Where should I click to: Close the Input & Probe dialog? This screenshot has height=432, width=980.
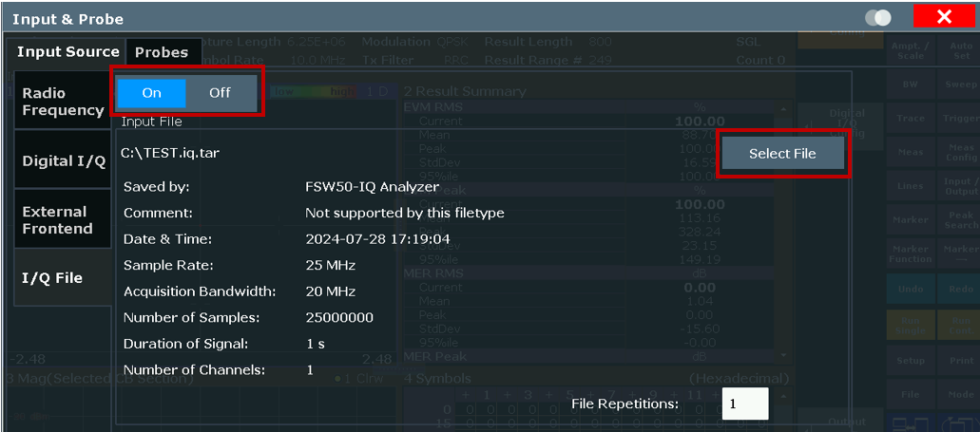(x=944, y=17)
